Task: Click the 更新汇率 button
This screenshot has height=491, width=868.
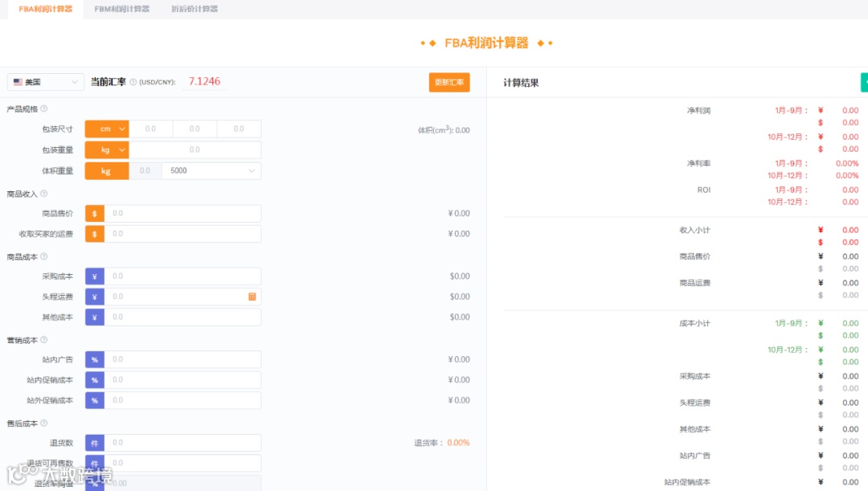Action: (449, 83)
